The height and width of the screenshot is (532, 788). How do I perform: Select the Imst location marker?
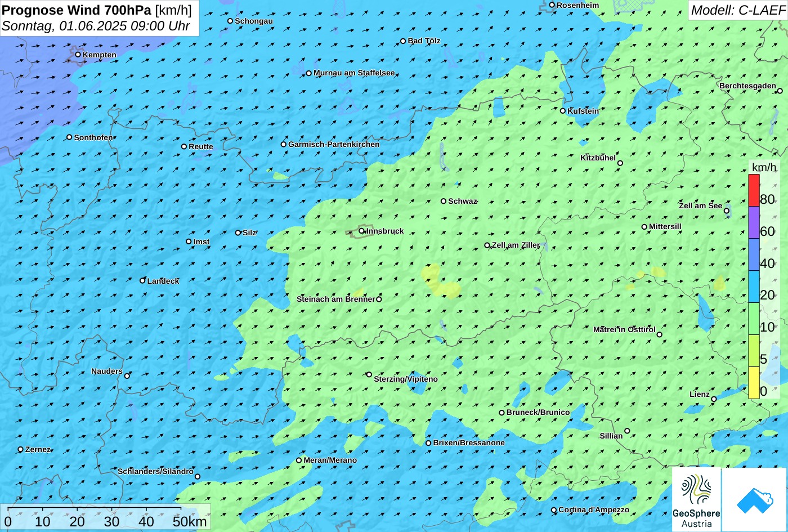pyautogui.click(x=189, y=242)
